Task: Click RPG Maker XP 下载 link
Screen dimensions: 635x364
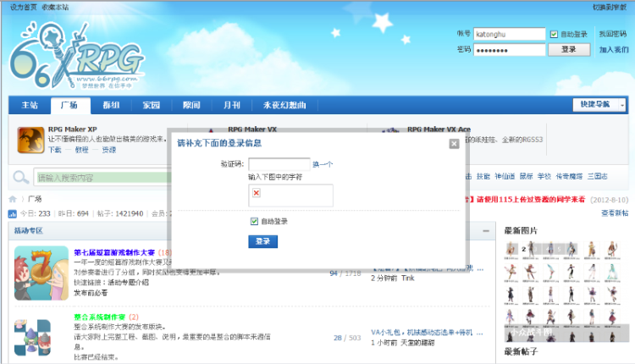Action: (55, 150)
